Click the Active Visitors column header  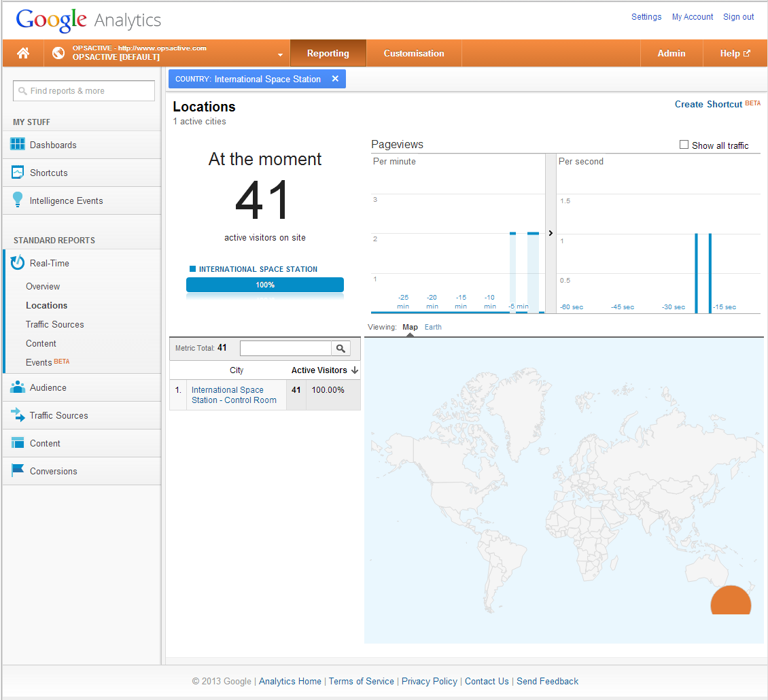319,370
